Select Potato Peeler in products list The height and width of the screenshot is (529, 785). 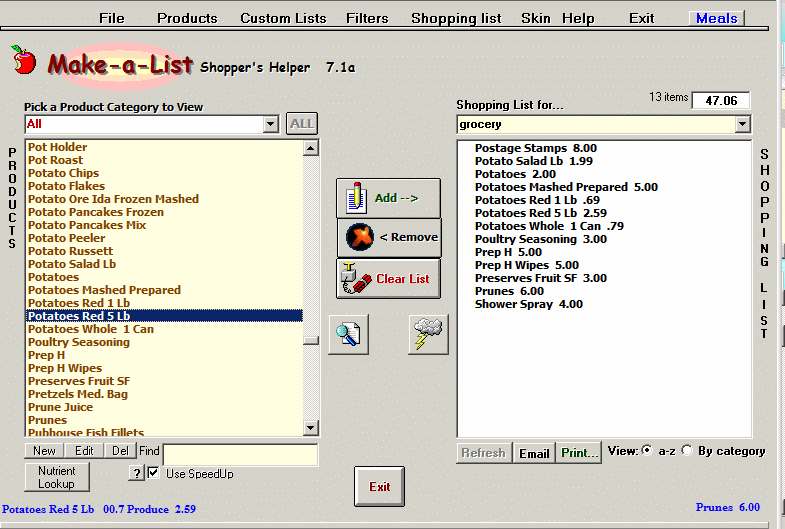click(164, 238)
